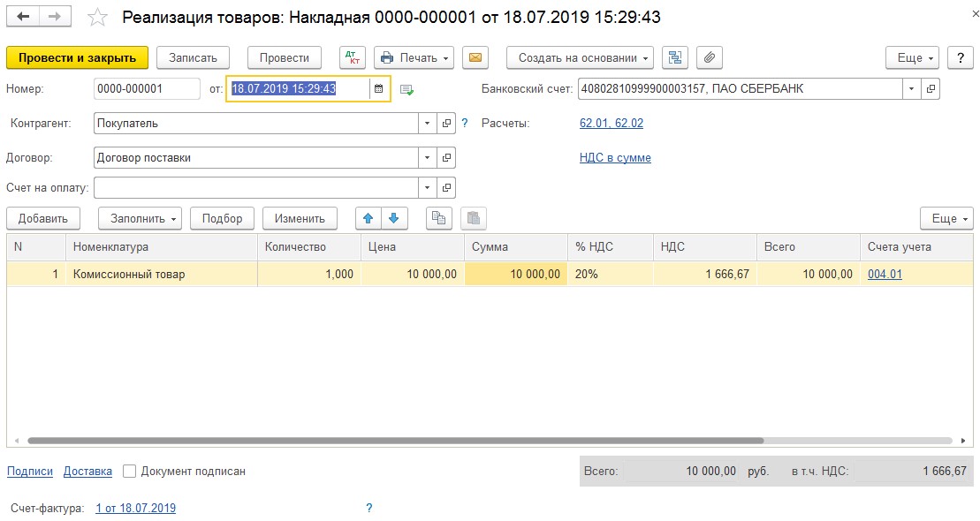
Task: Toggle the Документ подписан checkbox
Action: point(130,472)
